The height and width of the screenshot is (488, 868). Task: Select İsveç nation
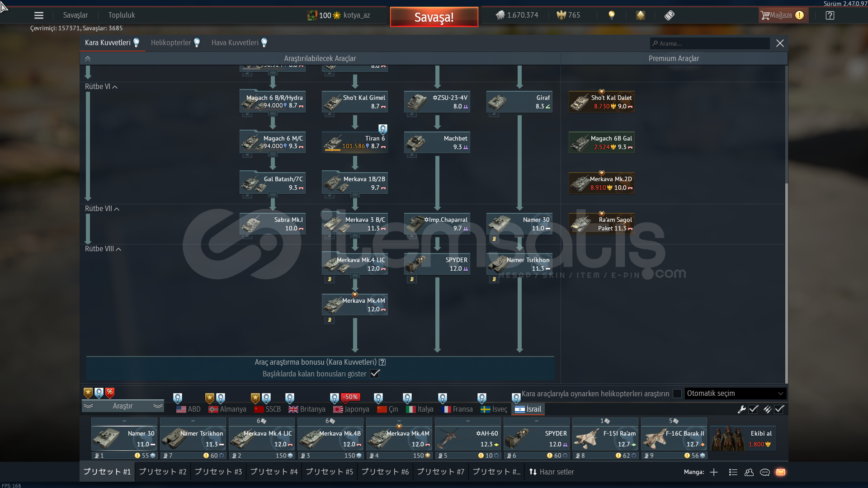click(x=494, y=409)
